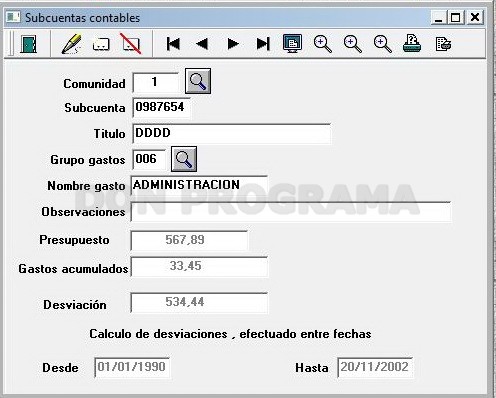This screenshot has width=496, height=398.
Task: Open Grupo gastos lookup magnifier button
Action: (x=184, y=159)
